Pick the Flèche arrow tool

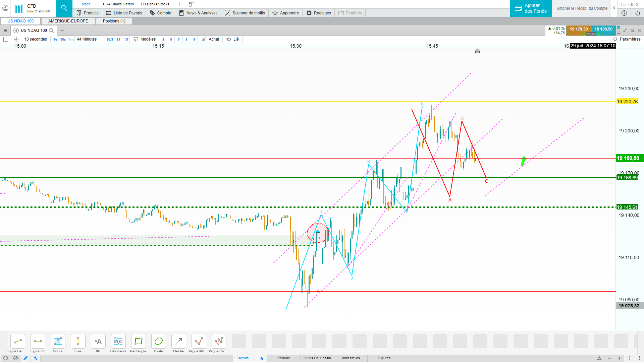coord(178,342)
